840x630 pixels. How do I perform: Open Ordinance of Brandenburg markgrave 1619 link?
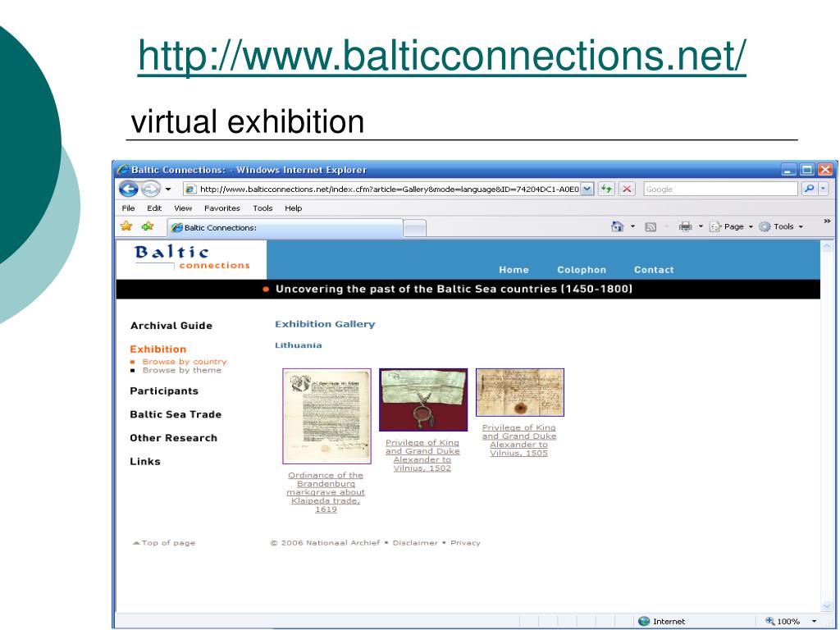click(326, 492)
